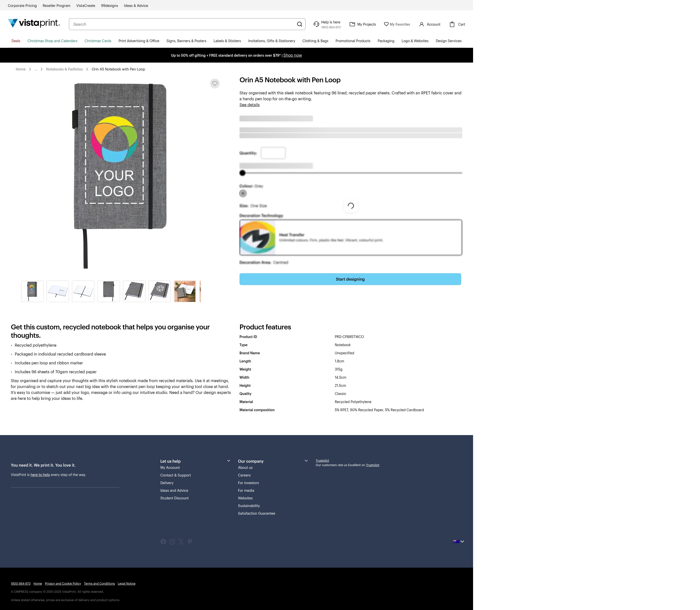The width and height of the screenshot is (700, 610).
Task: Select the plain grey notebook thumbnail
Action: (109, 291)
